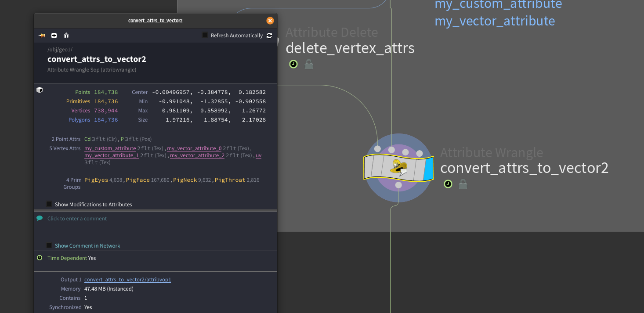The width and height of the screenshot is (644, 313).
Task: Enable Show Comment in Network
Action: (x=49, y=245)
